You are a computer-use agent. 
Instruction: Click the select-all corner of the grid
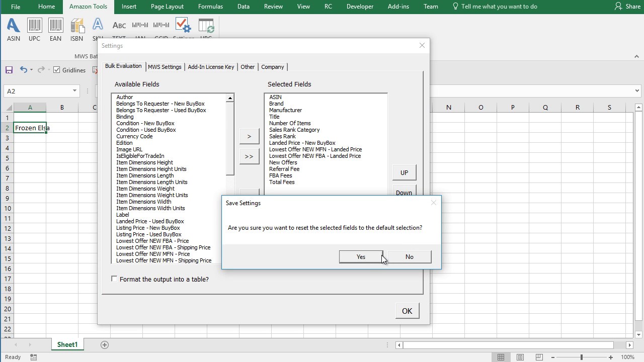click(7, 107)
